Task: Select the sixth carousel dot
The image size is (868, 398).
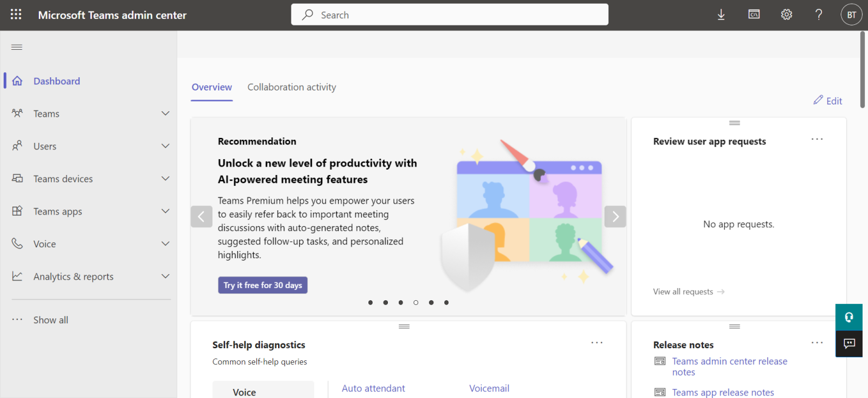Action: [446, 302]
